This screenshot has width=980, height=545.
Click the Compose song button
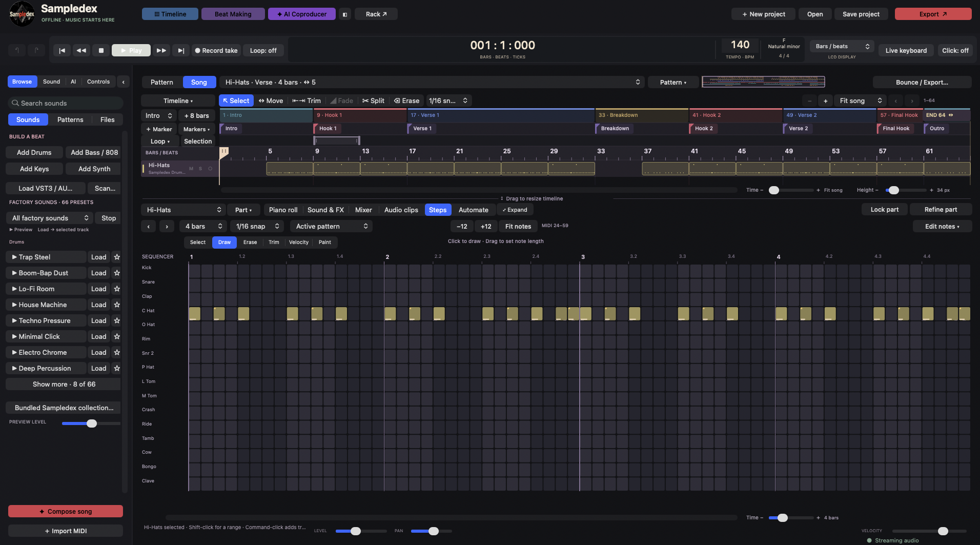(x=66, y=511)
